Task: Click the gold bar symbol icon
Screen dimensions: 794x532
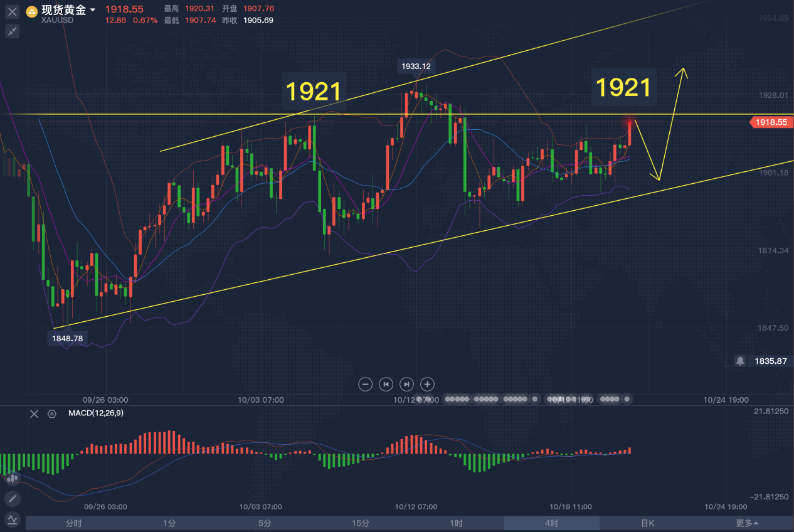Action: (31, 12)
